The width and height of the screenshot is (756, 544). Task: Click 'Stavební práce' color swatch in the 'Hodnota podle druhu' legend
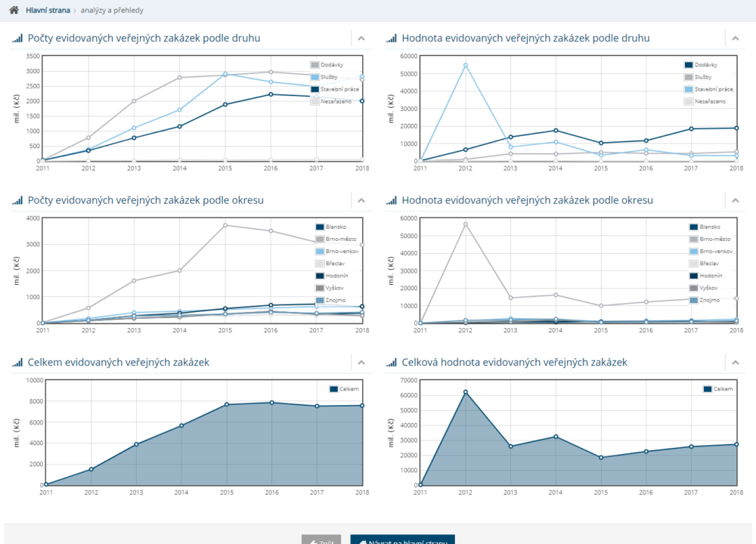tap(689, 89)
